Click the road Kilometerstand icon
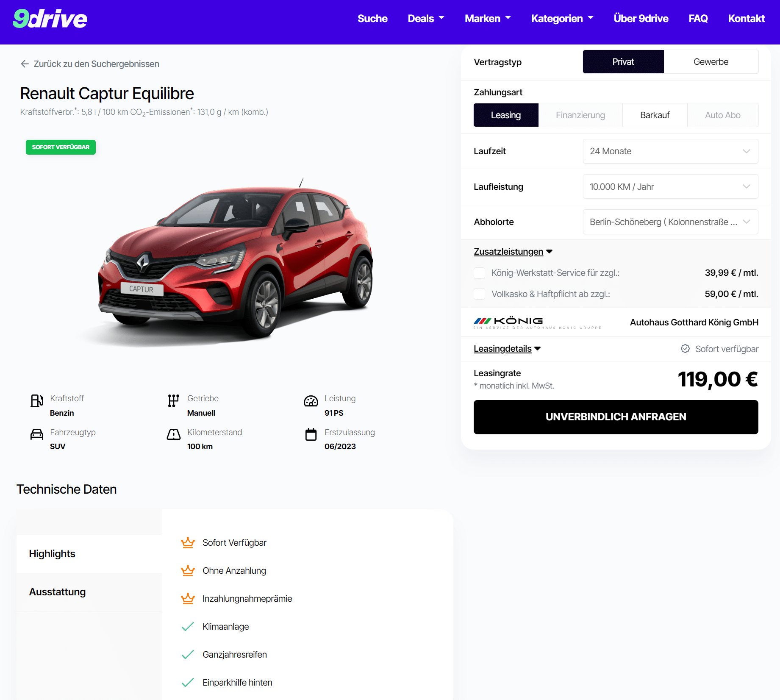The height and width of the screenshot is (700, 780). pyautogui.click(x=174, y=434)
